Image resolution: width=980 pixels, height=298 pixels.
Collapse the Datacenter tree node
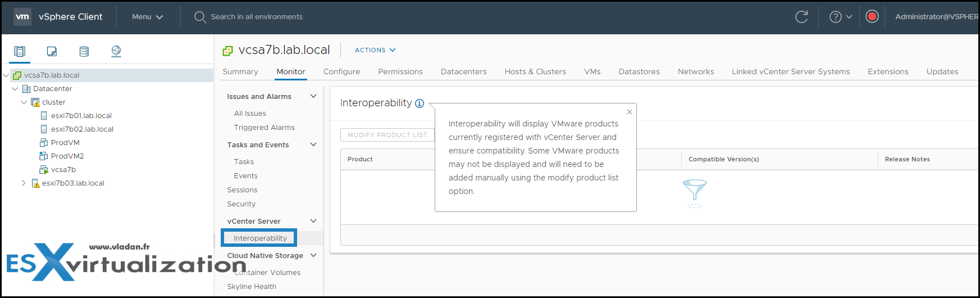(x=15, y=89)
